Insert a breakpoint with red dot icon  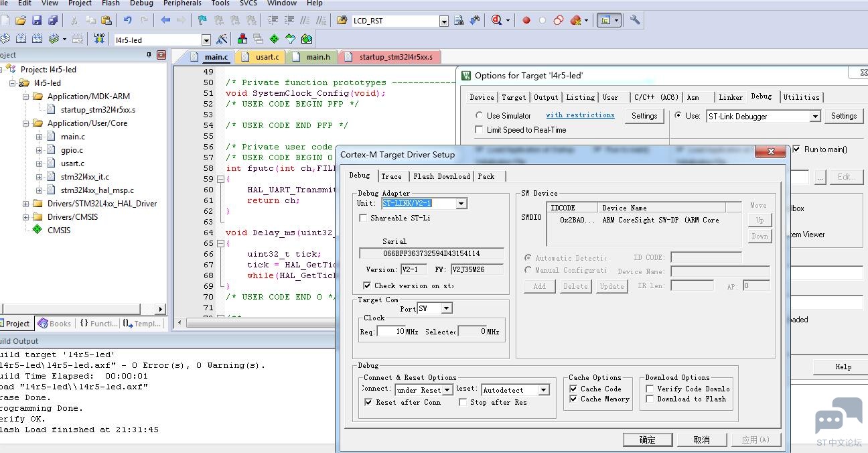pos(526,20)
